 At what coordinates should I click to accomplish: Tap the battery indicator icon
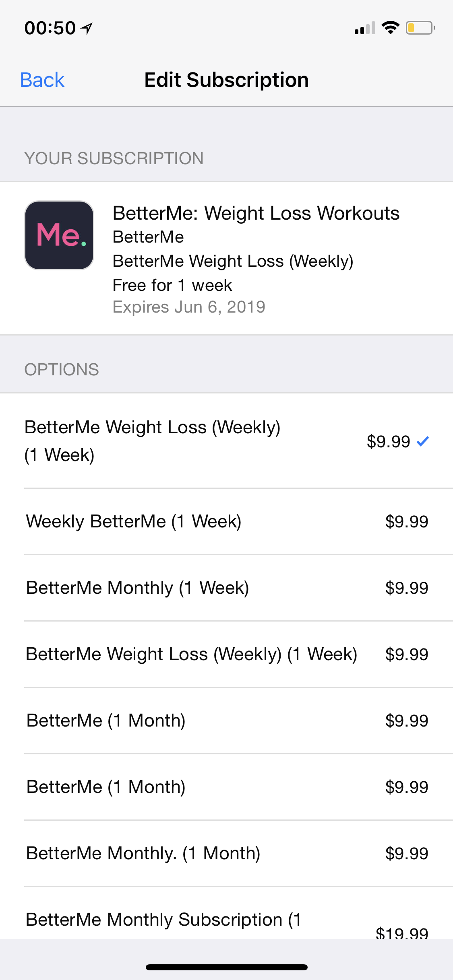[x=420, y=28]
